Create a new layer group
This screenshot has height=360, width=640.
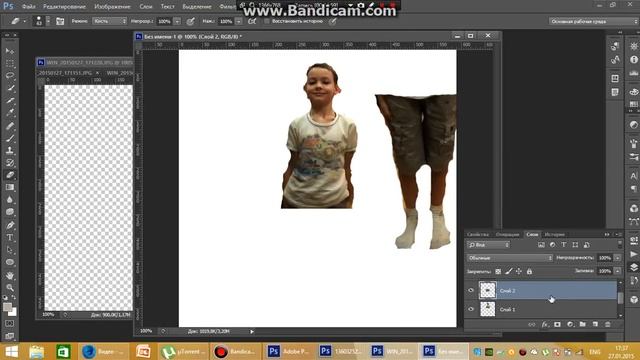[x=583, y=324]
